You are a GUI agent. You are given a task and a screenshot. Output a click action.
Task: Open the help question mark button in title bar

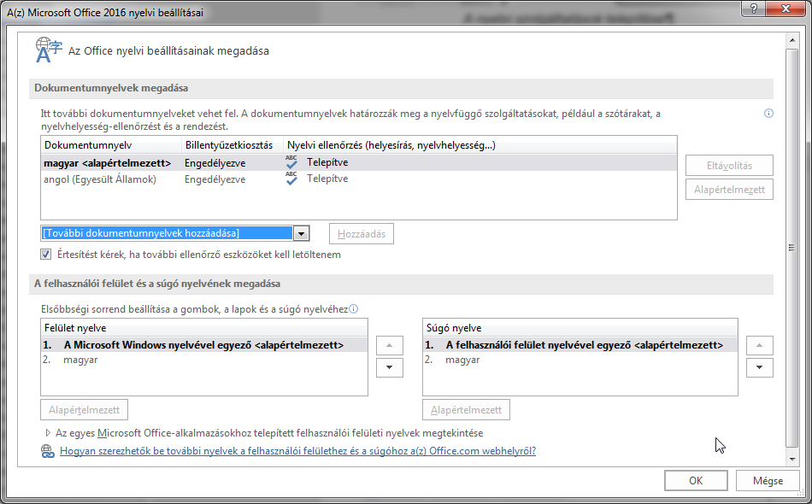pyautogui.click(x=754, y=9)
